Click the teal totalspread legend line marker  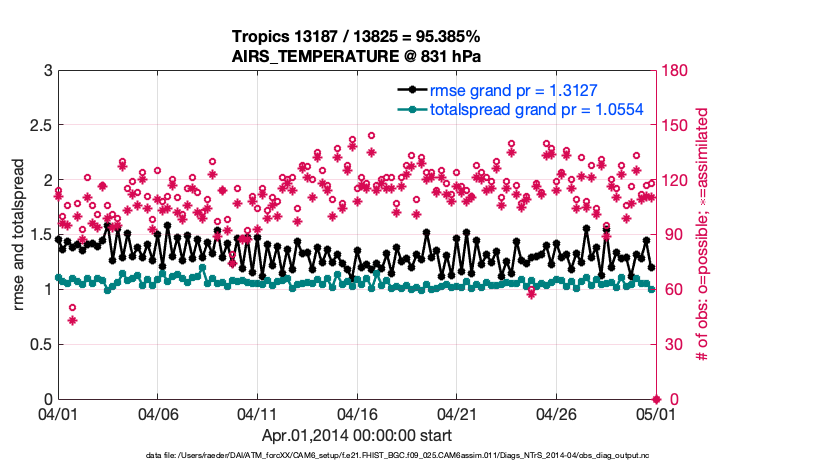[407, 109]
